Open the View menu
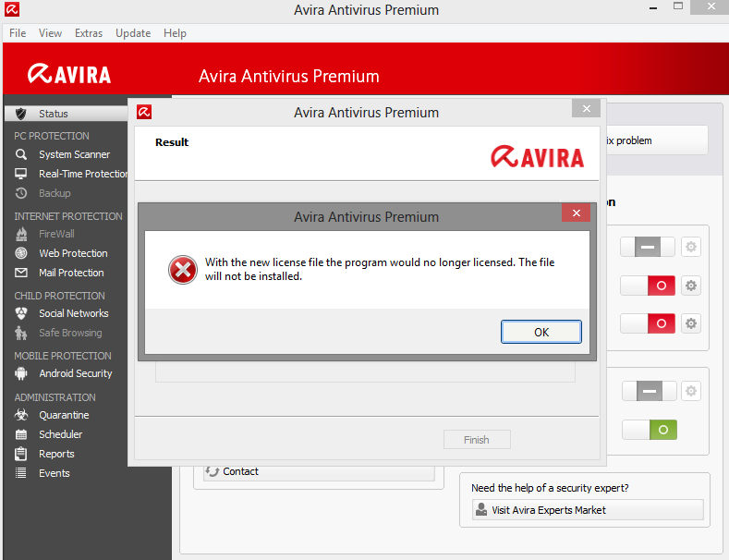This screenshot has height=560, width=729. (50, 33)
